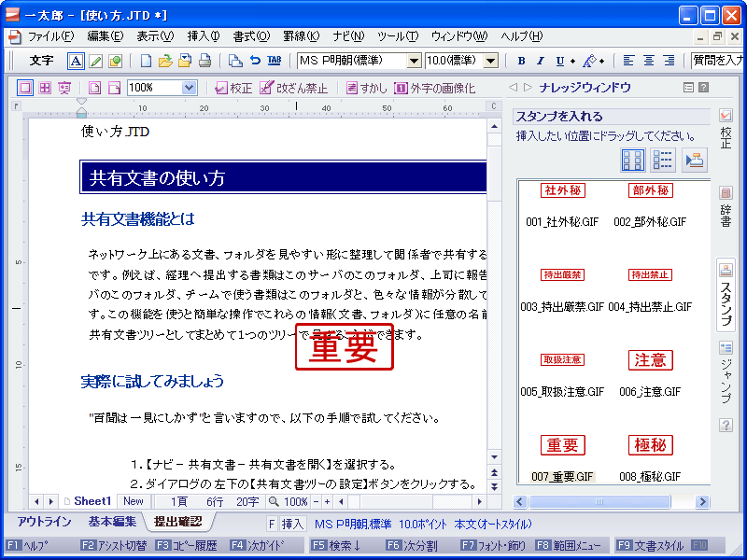Select the 社外秘 stamp thumbnail
Screen dimensions: 747x560
click(563, 190)
